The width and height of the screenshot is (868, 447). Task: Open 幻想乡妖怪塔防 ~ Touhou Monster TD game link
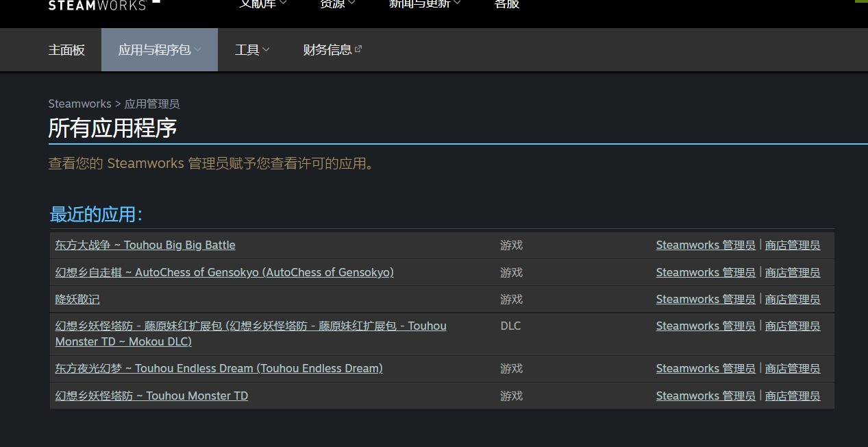coord(151,396)
